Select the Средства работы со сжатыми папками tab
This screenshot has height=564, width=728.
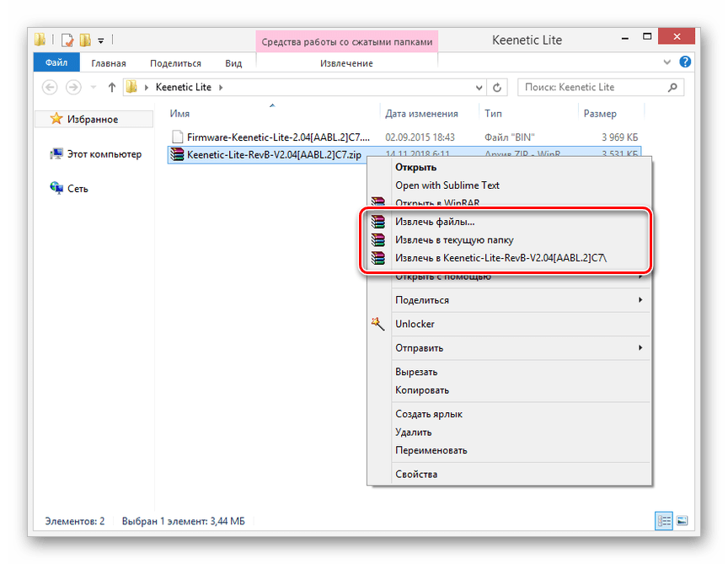[x=347, y=42]
